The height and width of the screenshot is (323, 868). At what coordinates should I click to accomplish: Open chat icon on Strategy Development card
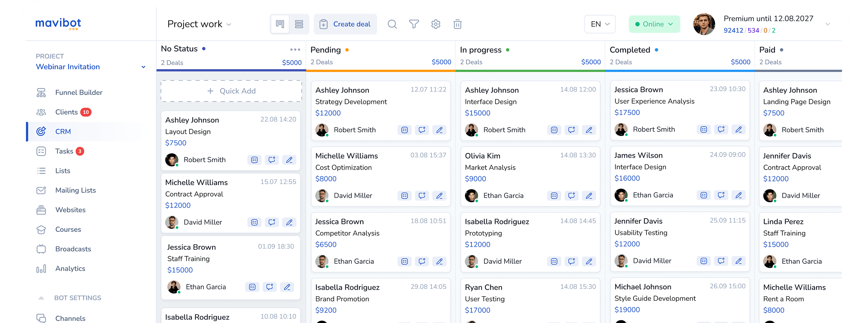[422, 130]
